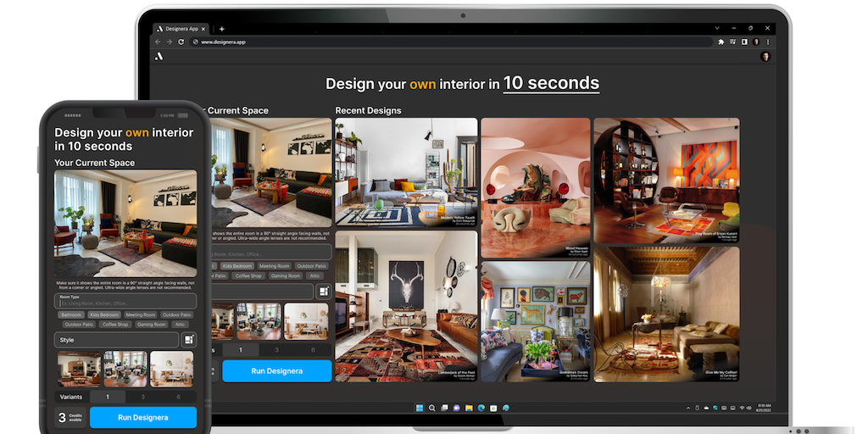Viewport: 868px width, 434px height.
Task: Open a new browser tab with plus icon
Action: (x=221, y=29)
